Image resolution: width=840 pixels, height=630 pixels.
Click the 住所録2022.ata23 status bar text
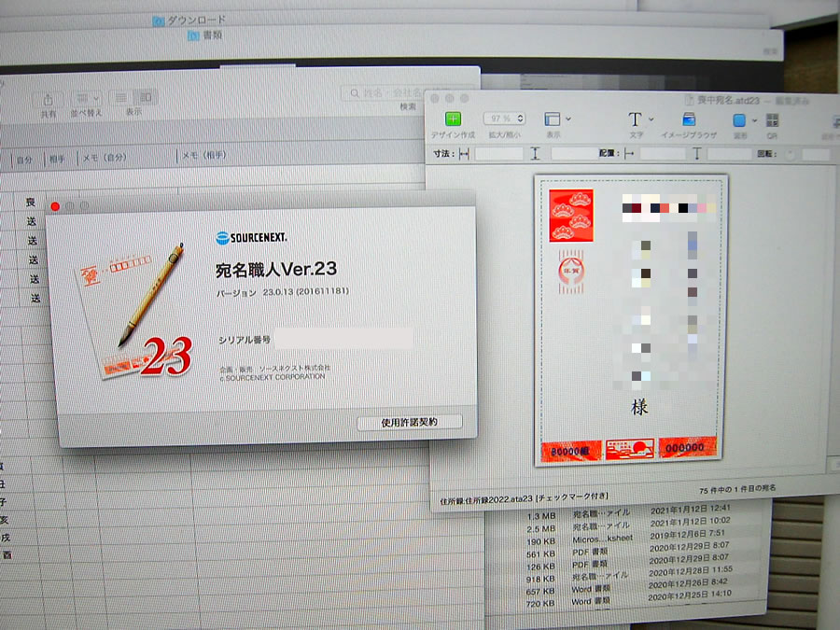click(x=524, y=499)
